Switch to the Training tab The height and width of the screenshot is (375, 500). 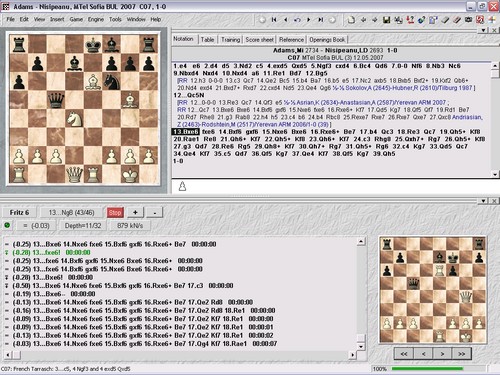(230, 40)
